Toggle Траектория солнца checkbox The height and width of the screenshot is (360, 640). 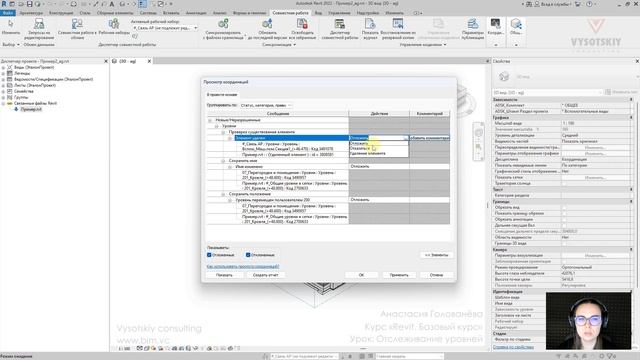tap(564, 183)
